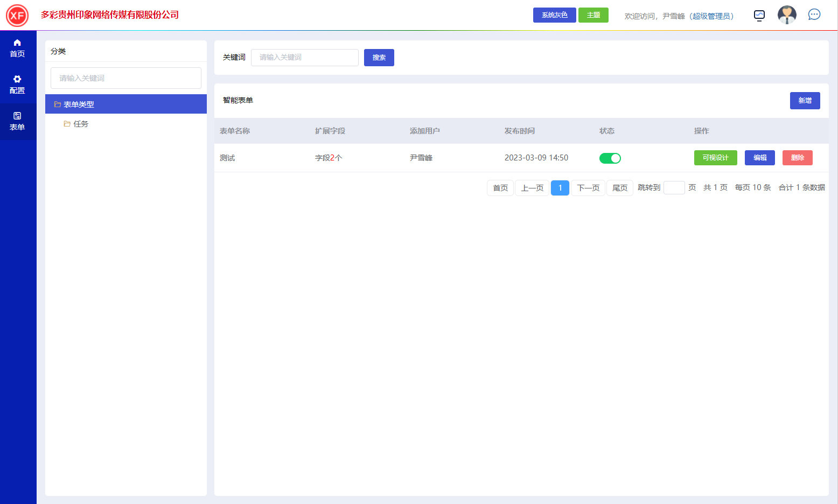This screenshot has height=504, width=838.
Task: Focus the 关键词 search input field
Action: pyautogui.click(x=304, y=58)
